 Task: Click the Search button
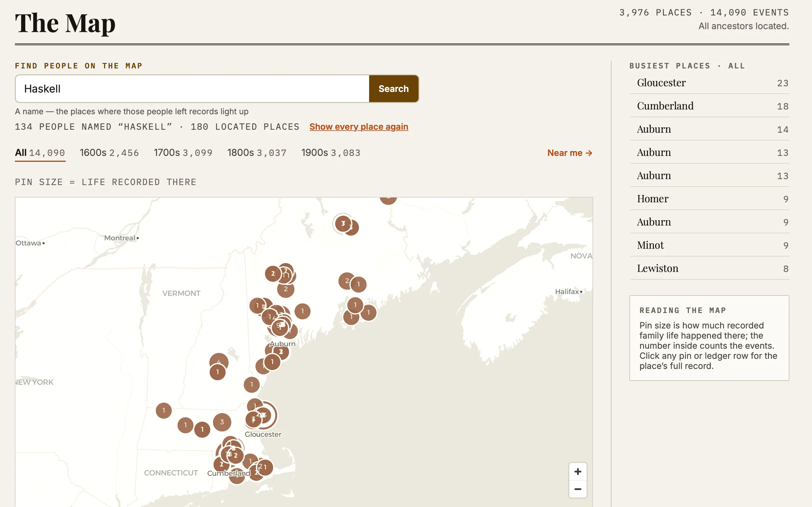pyautogui.click(x=394, y=89)
